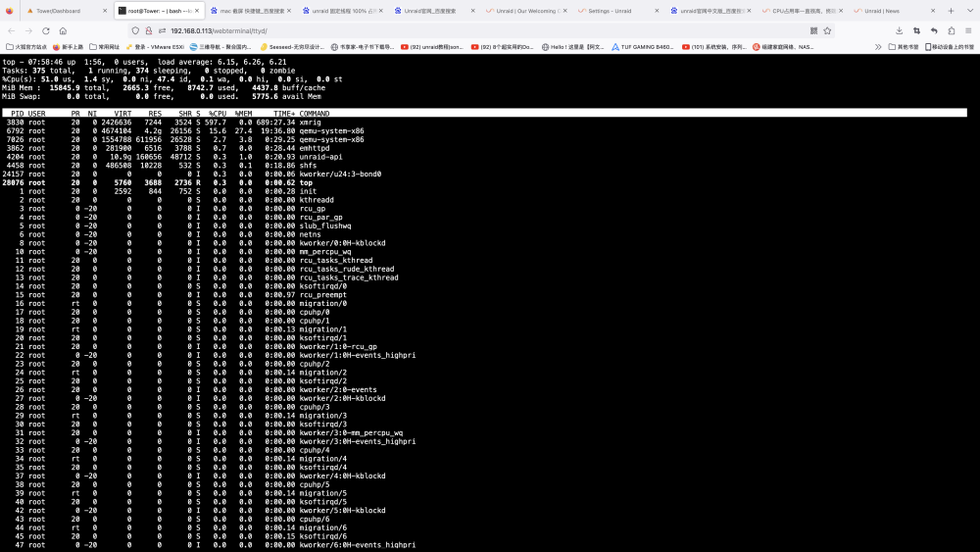The height and width of the screenshot is (552, 980).
Task: Expand the list all tabs chevron
Action: pyautogui.click(x=970, y=11)
